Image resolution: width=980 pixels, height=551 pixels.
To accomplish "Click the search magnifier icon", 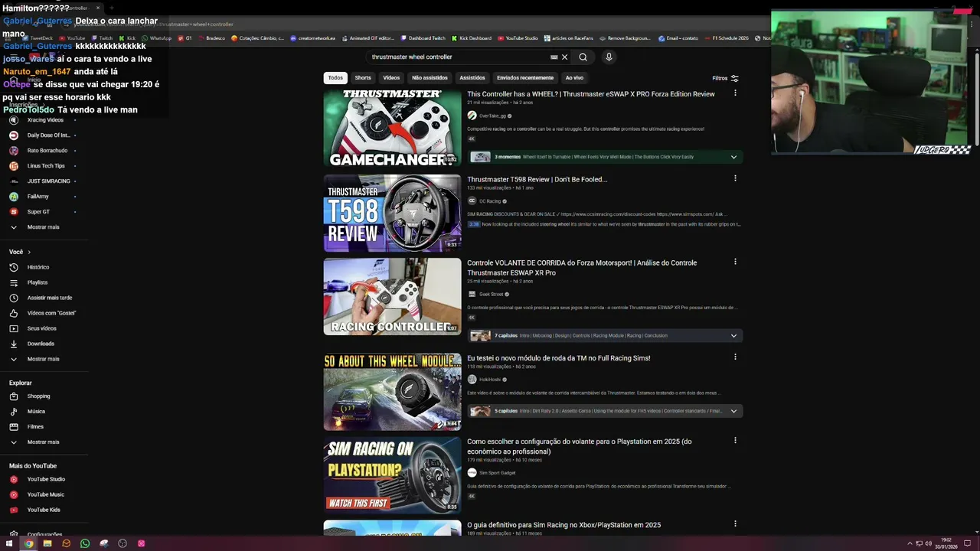I will pyautogui.click(x=583, y=57).
